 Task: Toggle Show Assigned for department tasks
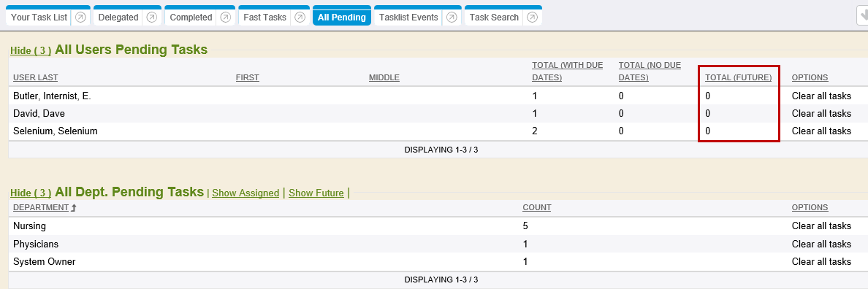click(x=245, y=193)
